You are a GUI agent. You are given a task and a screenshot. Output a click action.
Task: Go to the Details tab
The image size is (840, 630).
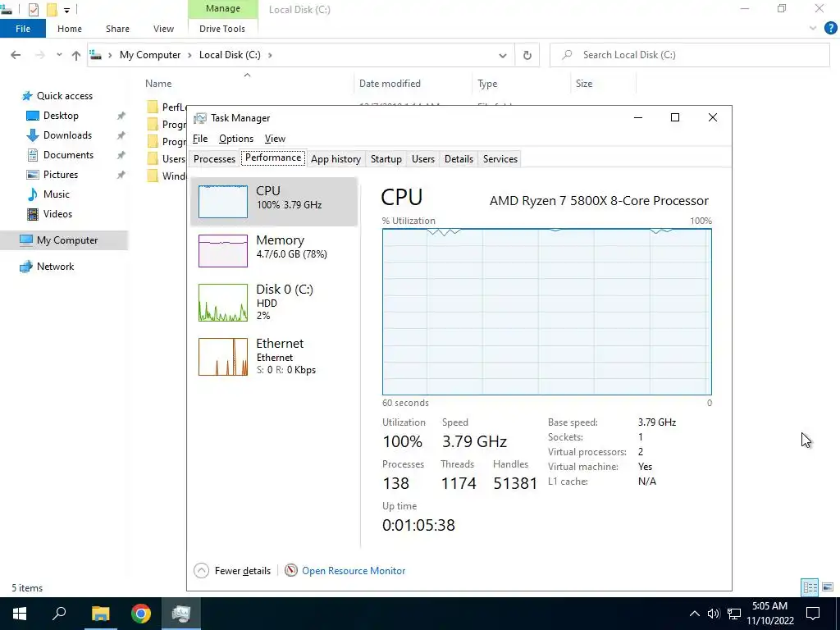click(x=459, y=159)
